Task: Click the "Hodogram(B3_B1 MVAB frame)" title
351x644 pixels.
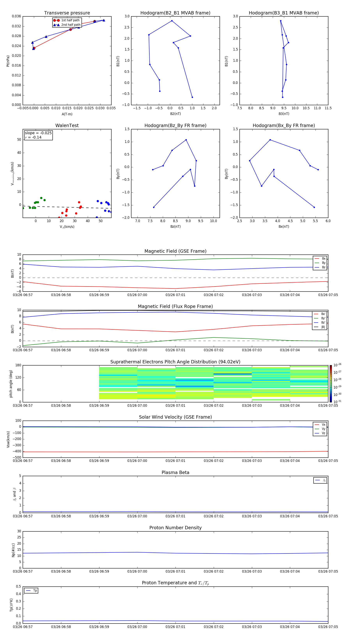Action: click(x=284, y=13)
